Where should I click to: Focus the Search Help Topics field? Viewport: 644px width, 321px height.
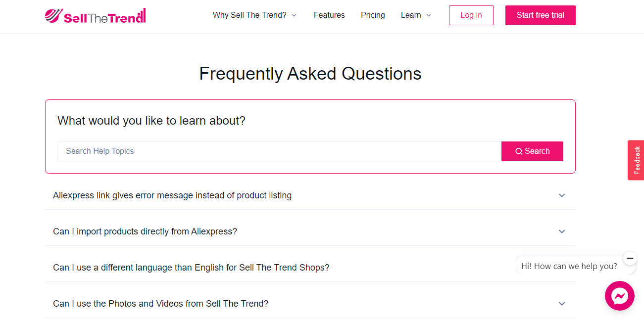tap(279, 151)
